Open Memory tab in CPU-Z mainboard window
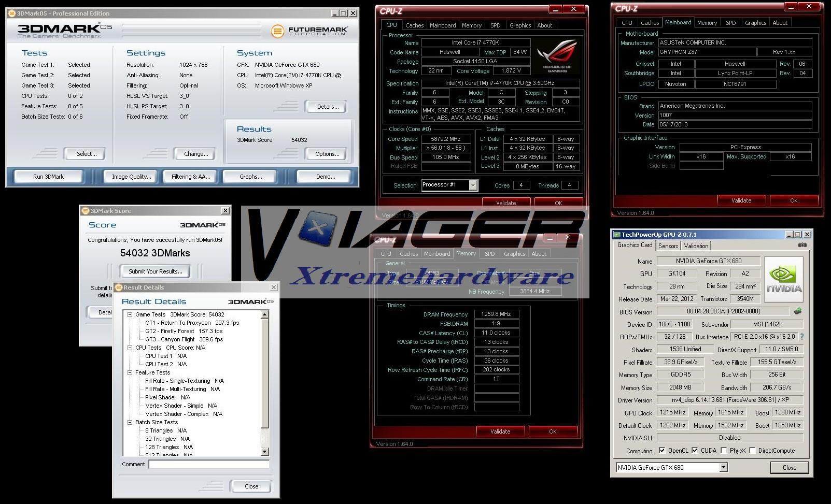 click(707, 23)
